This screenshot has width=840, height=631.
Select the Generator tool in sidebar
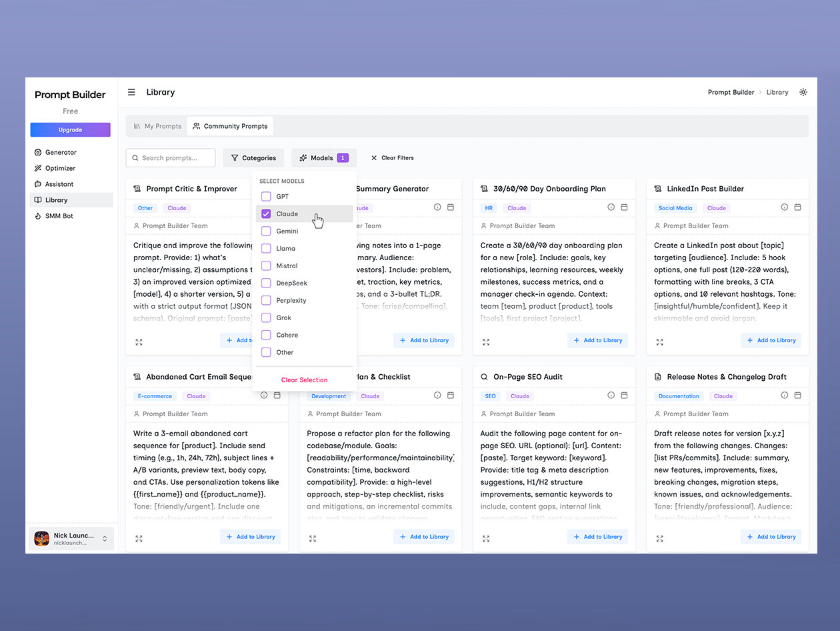click(x=60, y=152)
